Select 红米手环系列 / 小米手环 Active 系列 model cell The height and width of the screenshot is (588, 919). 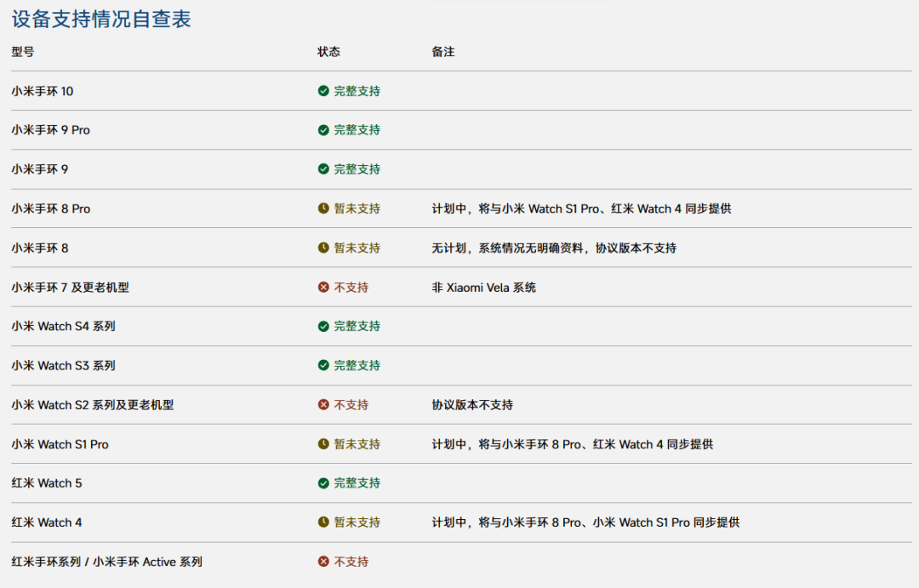coord(106,562)
